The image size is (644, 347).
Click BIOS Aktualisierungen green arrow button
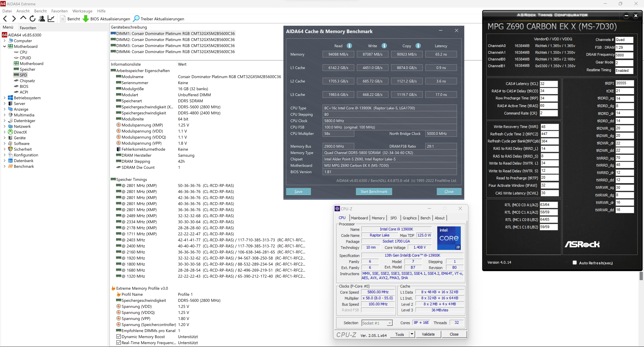pyautogui.click(x=107, y=19)
